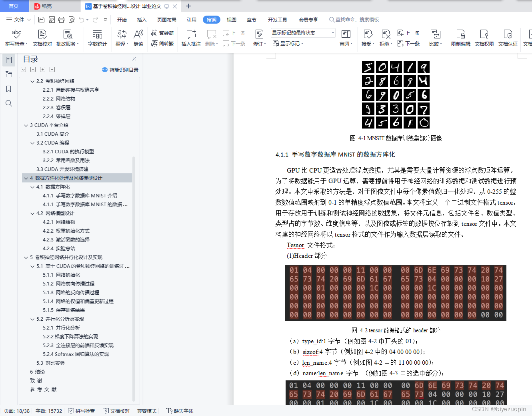Open the track changes (修订) tool
Viewport: 532px width, 416px height.
[260, 38]
